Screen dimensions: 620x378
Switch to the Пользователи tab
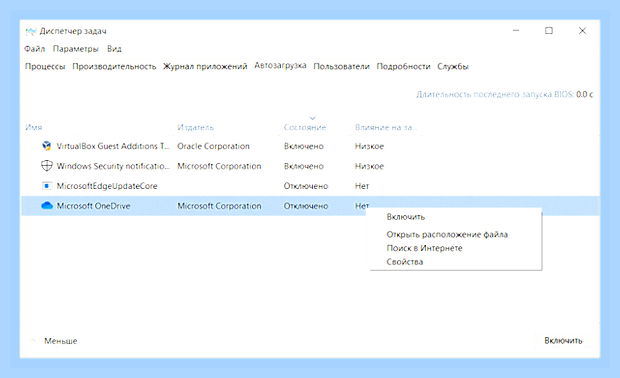[341, 66]
